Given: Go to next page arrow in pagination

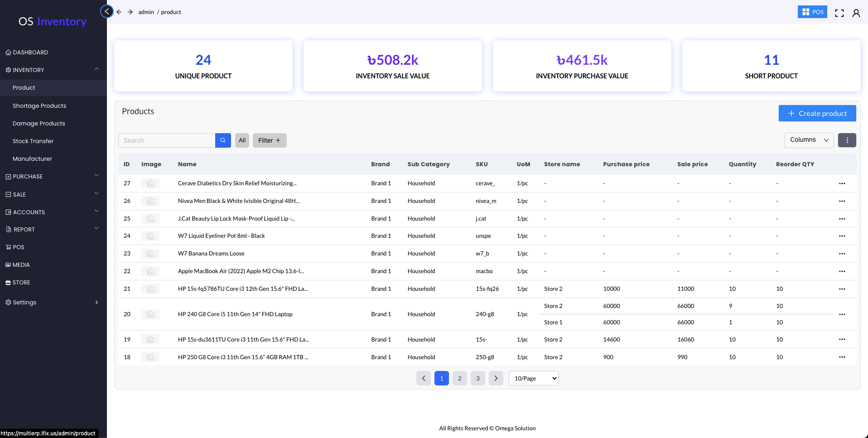Looking at the screenshot, I should (x=496, y=378).
